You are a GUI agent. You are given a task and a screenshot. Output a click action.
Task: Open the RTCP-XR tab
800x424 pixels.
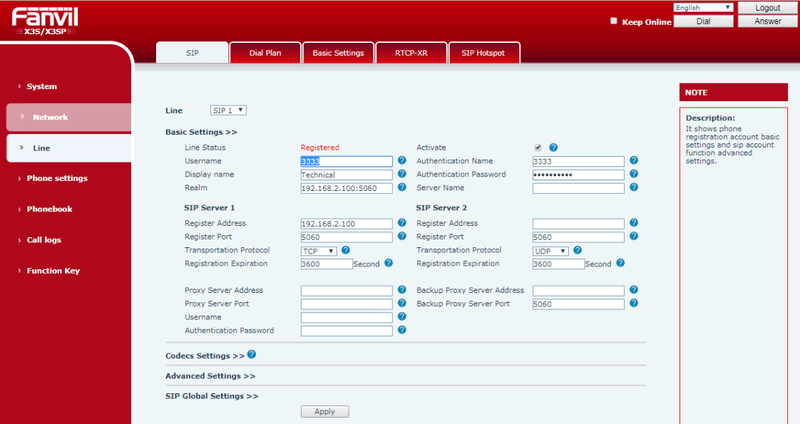(x=410, y=52)
